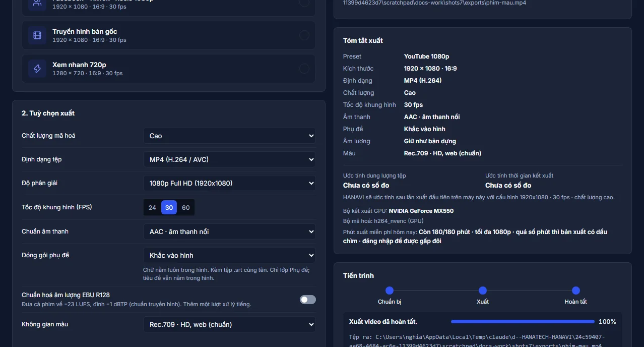Screen dimensions: 644x347
Task: Click the Xem nhanh 720p preset title
Action: pyautogui.click(x=79, y=65)
